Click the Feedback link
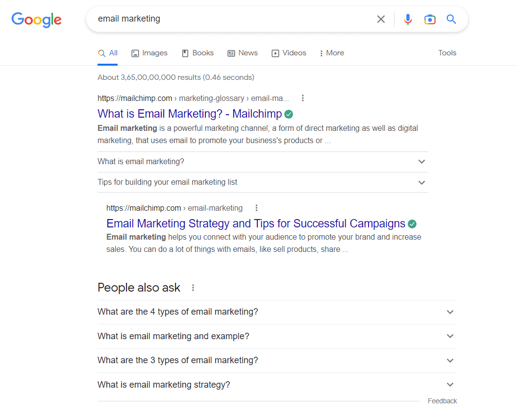 (442, 401)
